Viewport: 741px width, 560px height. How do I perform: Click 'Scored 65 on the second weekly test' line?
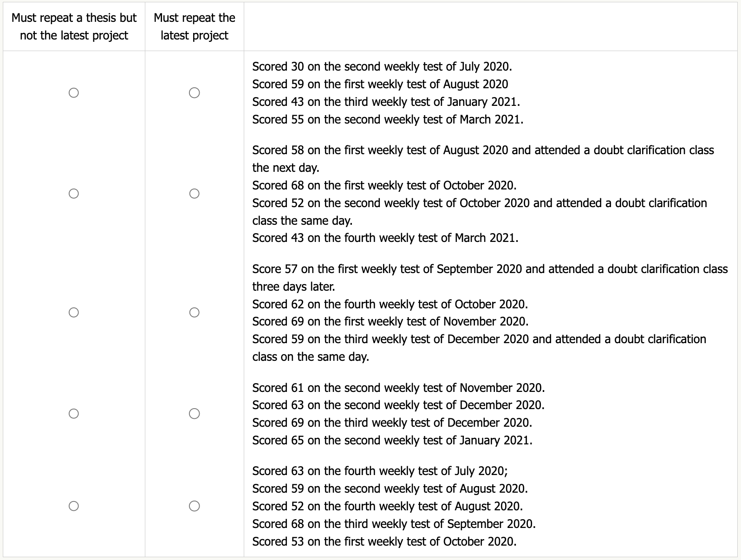[x=392, y=440]
